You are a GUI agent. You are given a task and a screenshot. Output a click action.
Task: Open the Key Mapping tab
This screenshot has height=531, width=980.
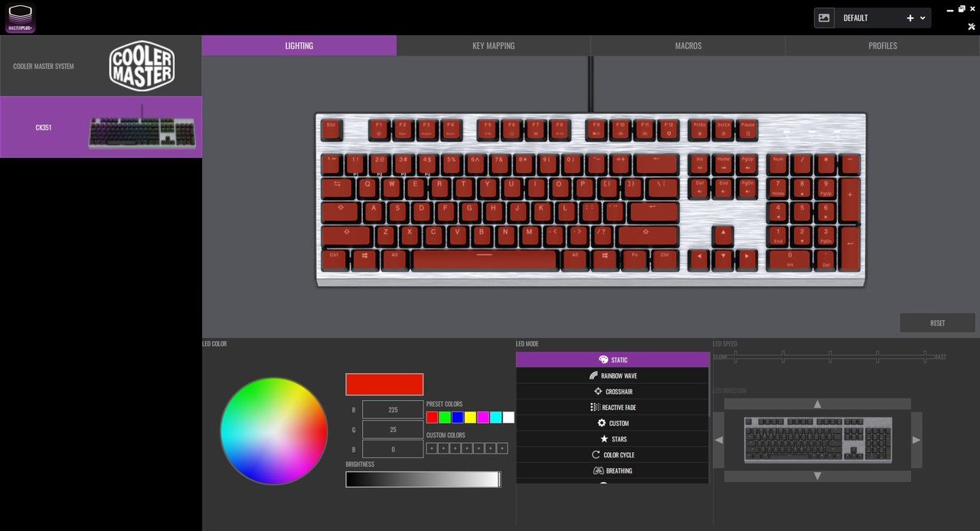[x=494, y=45]
